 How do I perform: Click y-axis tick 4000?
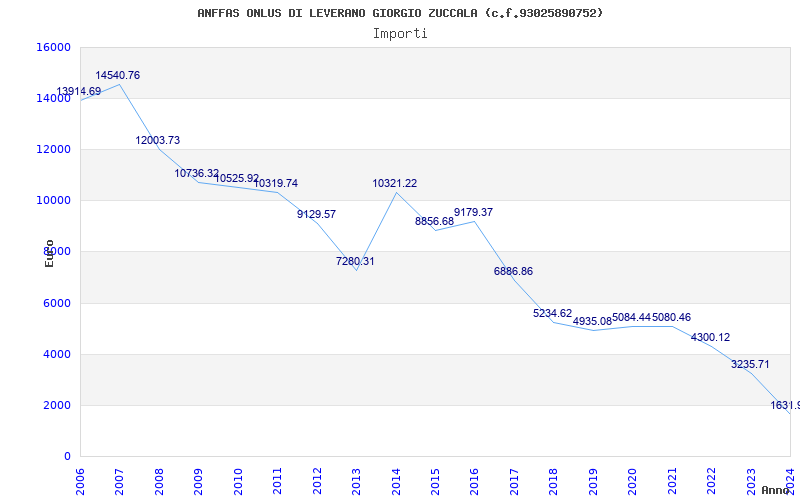click(x=56, y=354)
